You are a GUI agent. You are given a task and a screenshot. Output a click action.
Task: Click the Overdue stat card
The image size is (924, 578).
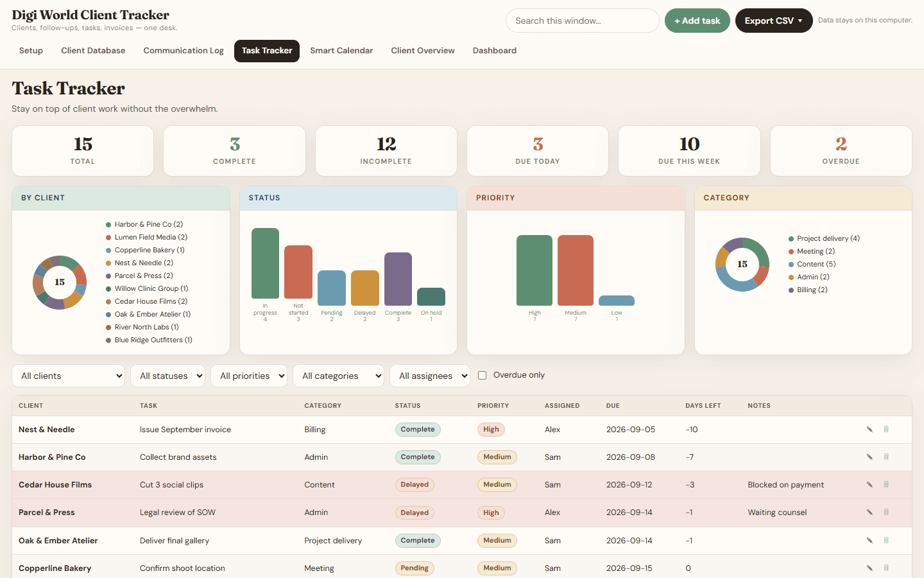(841, 151)
